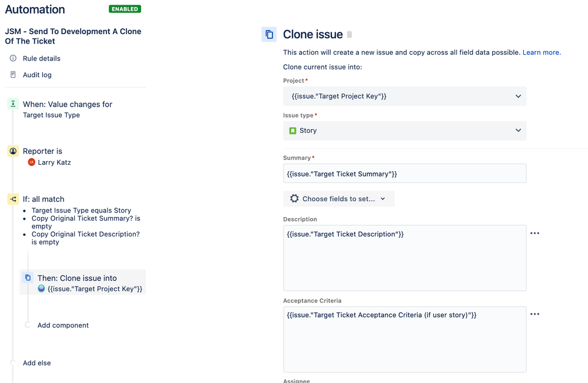Image resolution: width=588 pixels, height=383 pixels.
Task: Click the Summary field label
Action: pos(297,158)
